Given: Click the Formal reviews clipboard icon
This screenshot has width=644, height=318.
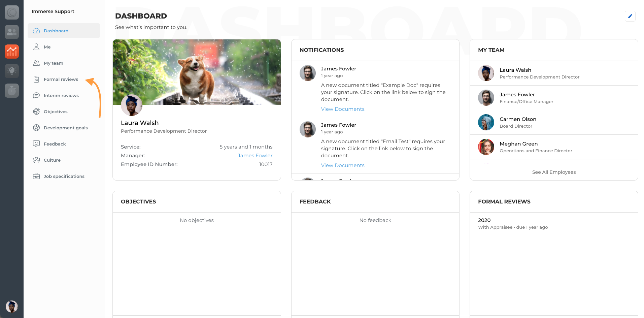Looking at the screenshot, I should tap(36, 79).
